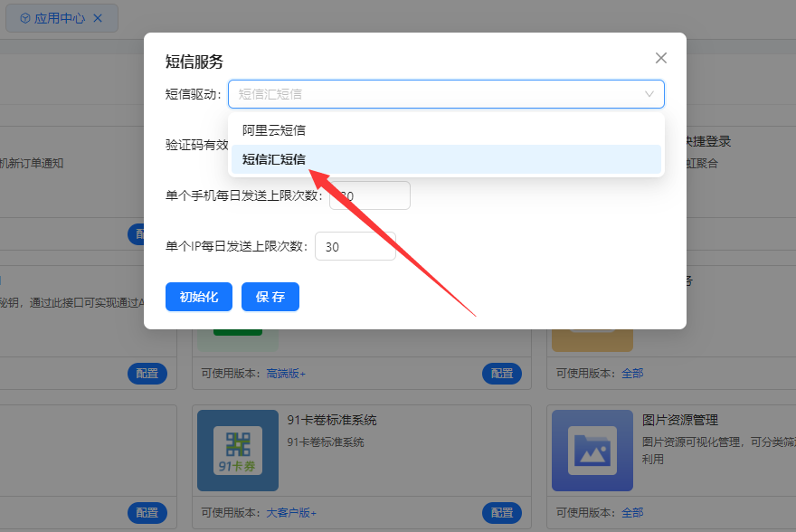Open the 高端版+ version link

pos(285,373)
